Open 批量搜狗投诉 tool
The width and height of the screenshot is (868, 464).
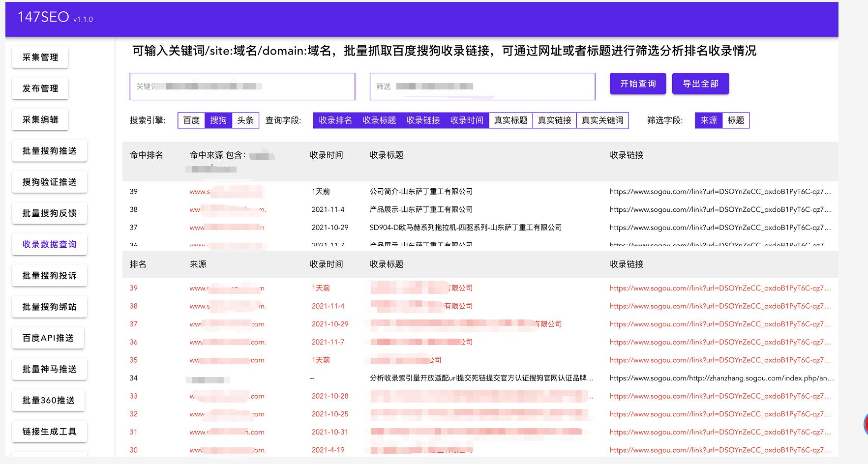click(x=49, y=275)
